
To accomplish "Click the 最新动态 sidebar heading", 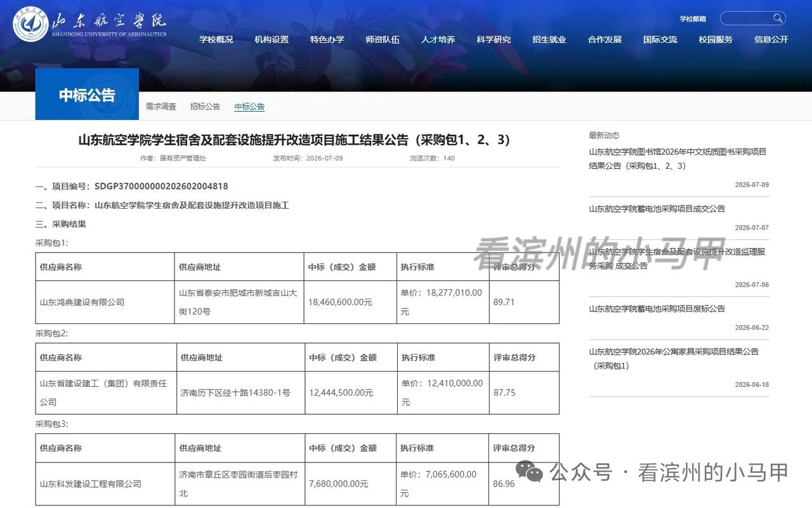I will (604, 135).
